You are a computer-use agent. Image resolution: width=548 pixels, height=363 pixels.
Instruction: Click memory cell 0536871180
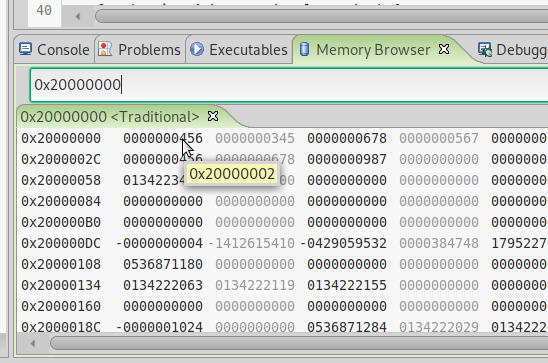[x=163, y=264]
